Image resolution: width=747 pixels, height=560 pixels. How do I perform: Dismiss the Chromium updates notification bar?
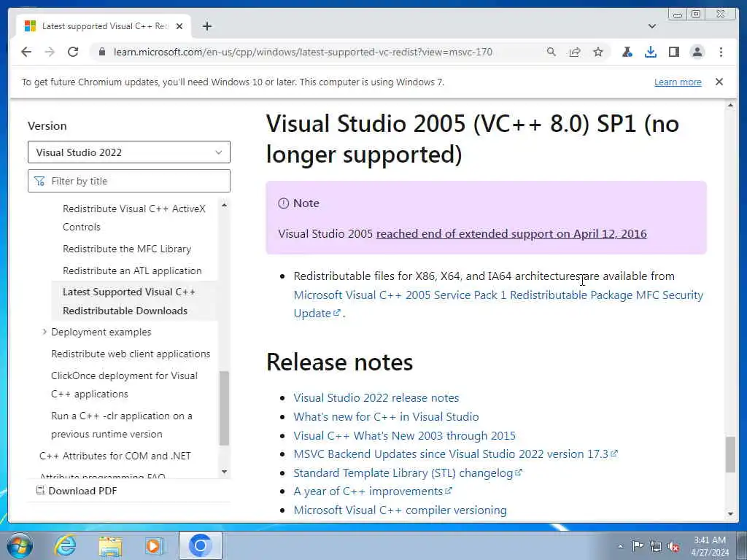point(719,82)
